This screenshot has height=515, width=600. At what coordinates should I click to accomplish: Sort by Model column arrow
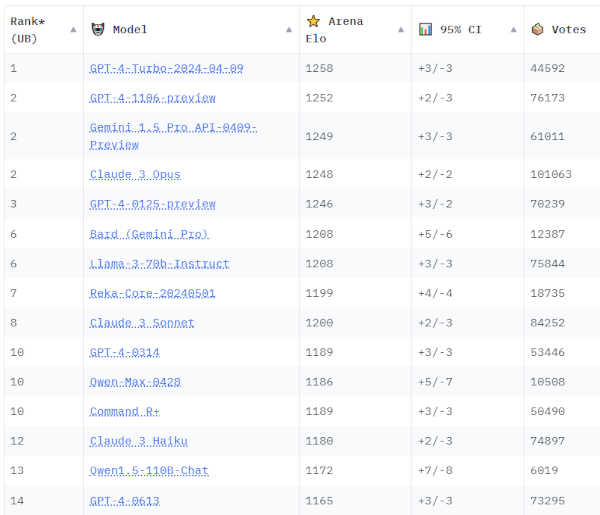point(289,30)
